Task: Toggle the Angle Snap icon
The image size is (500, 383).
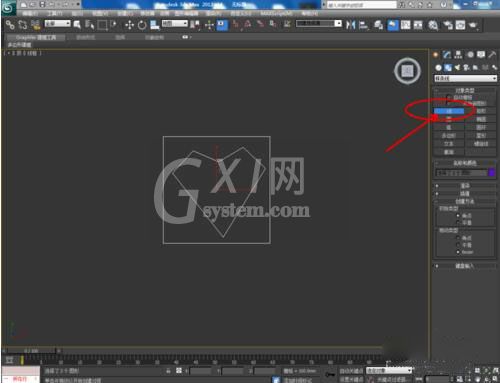Action: coord(248,25)
